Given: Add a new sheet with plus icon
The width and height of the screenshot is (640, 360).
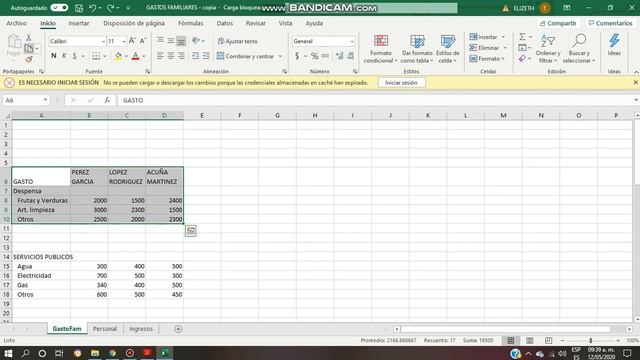Looking at the screenshot, I should click(x=178, y=329).
